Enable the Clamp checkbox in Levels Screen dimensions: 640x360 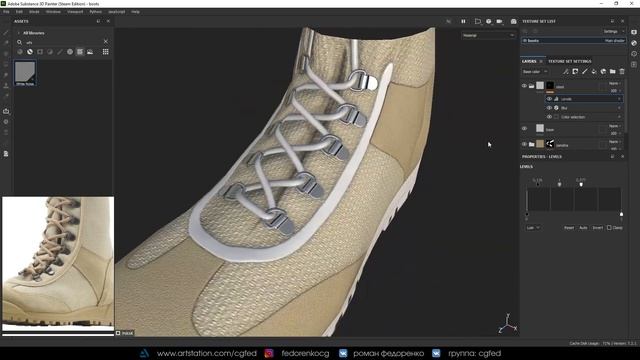tap(609, 228)
